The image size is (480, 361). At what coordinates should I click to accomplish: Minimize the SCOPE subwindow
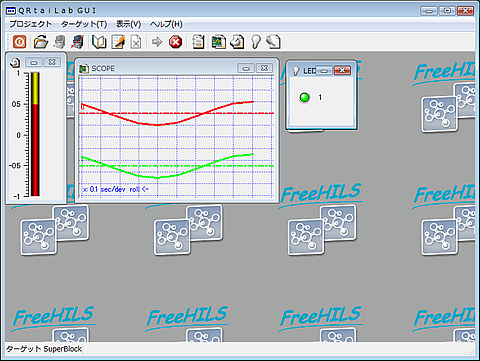point(246,68)
